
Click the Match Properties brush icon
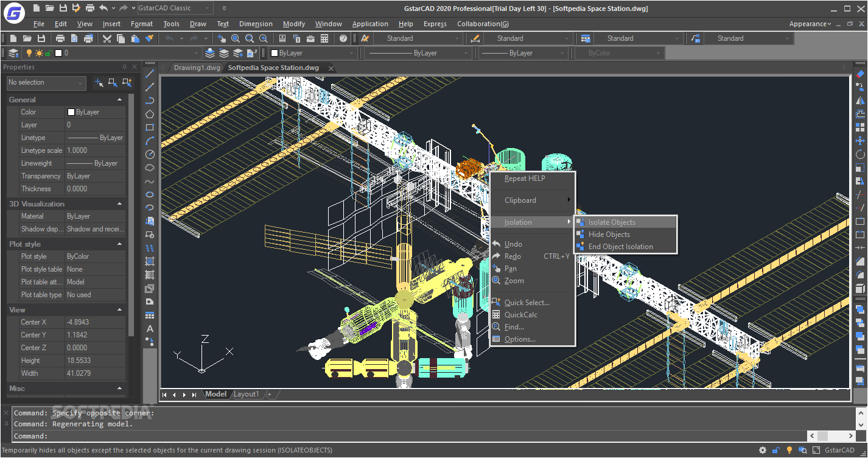pos(150,38)
